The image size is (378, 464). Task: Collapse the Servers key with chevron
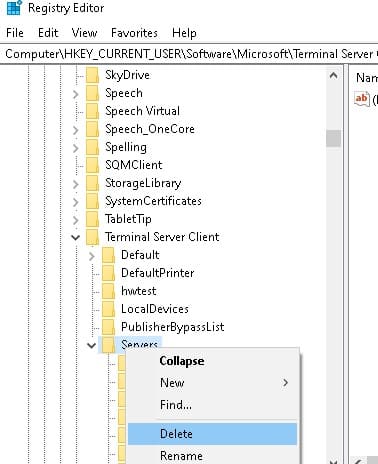(x=92, y=345)
